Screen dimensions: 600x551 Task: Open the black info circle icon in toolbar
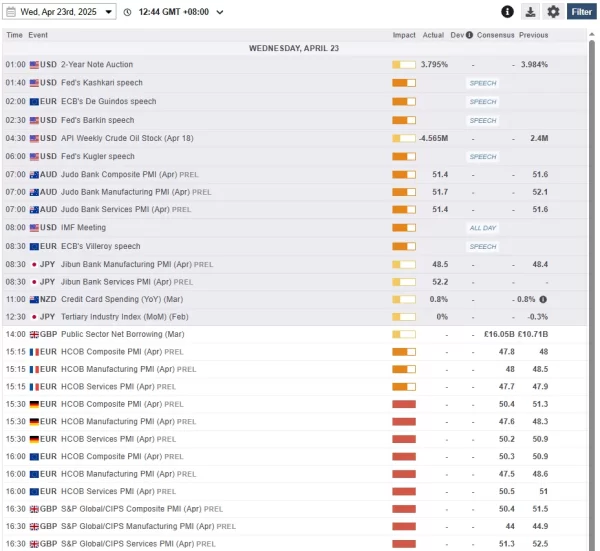(507, 12)
